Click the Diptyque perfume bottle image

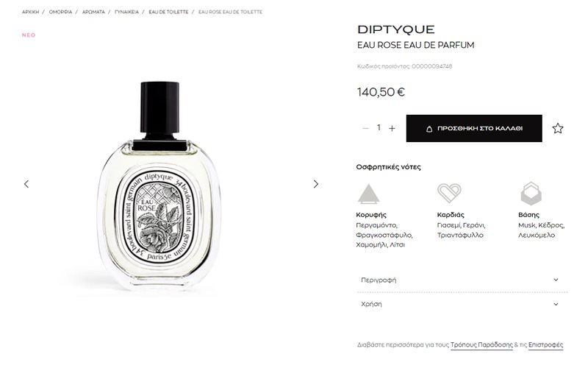click(x=159, y=186)
